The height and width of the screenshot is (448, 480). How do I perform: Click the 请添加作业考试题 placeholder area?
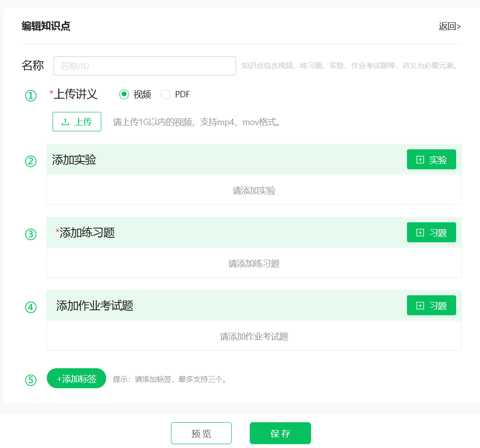[254, 336]
